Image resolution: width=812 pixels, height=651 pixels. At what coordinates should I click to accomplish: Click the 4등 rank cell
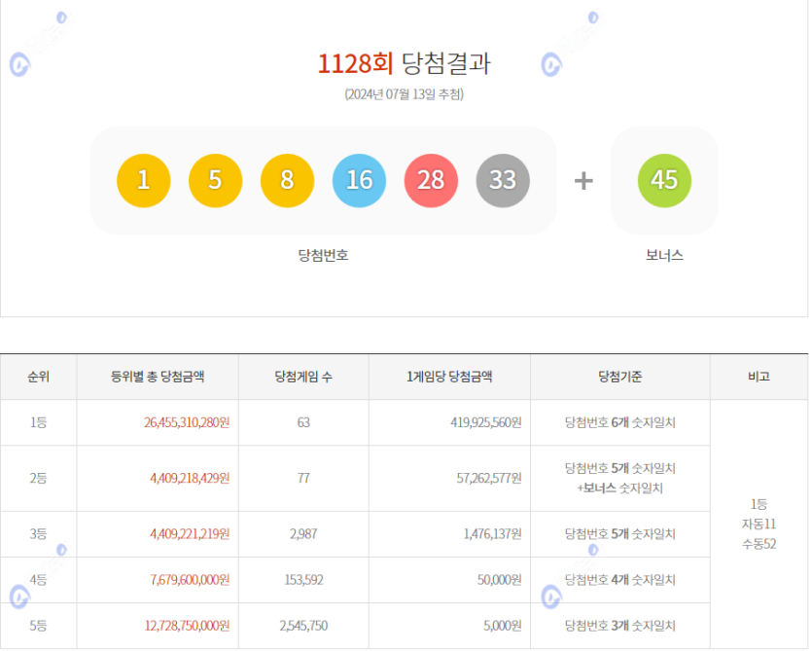coord(38,579)
